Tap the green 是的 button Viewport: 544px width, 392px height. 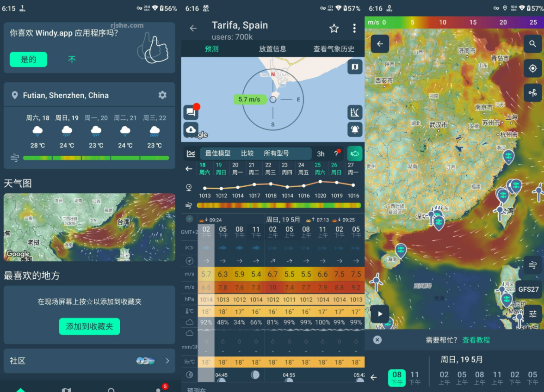pos(29,59)
